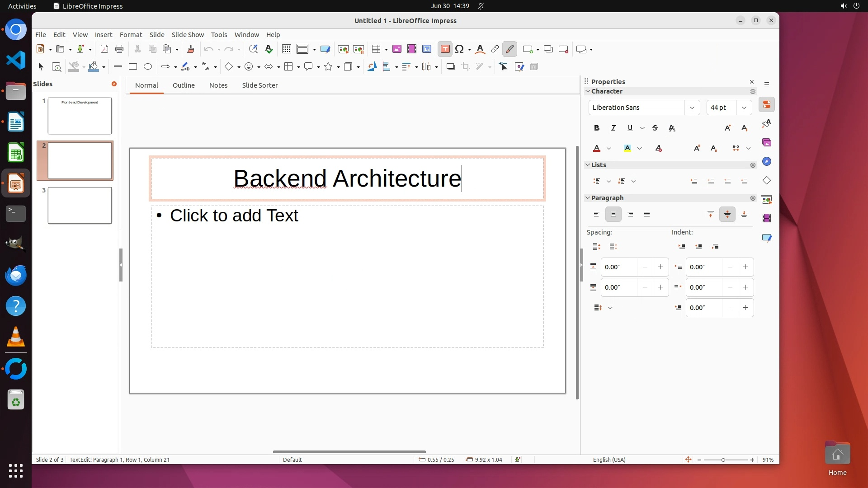The height and width of the screenshot is (488, 868).
Task: Click the Insert Hyperlink icon
Action: pos(495,49)
